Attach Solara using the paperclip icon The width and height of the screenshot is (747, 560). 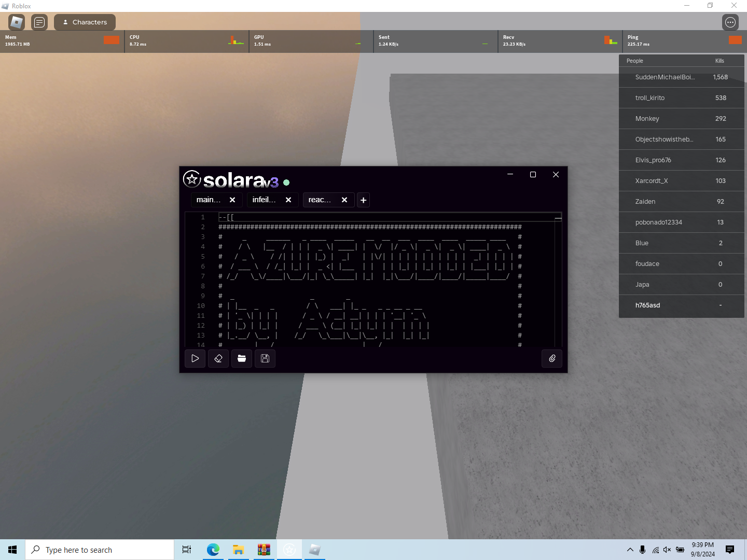[552, 358]
